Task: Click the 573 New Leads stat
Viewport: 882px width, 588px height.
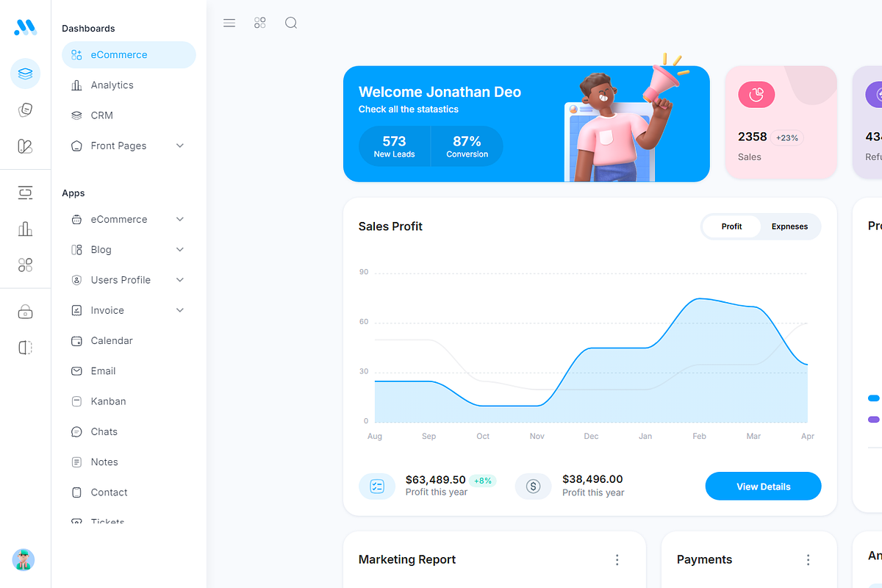Action: 394,146
